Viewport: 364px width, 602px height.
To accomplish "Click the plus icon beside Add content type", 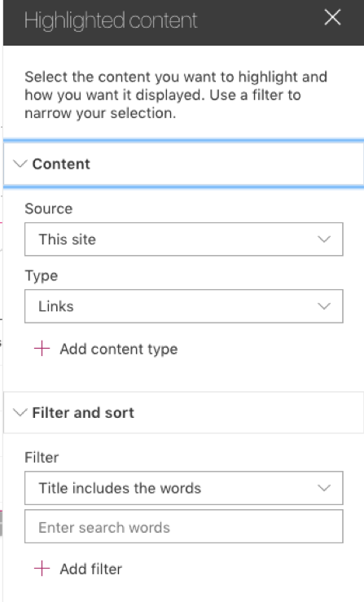I will [42, 349].
